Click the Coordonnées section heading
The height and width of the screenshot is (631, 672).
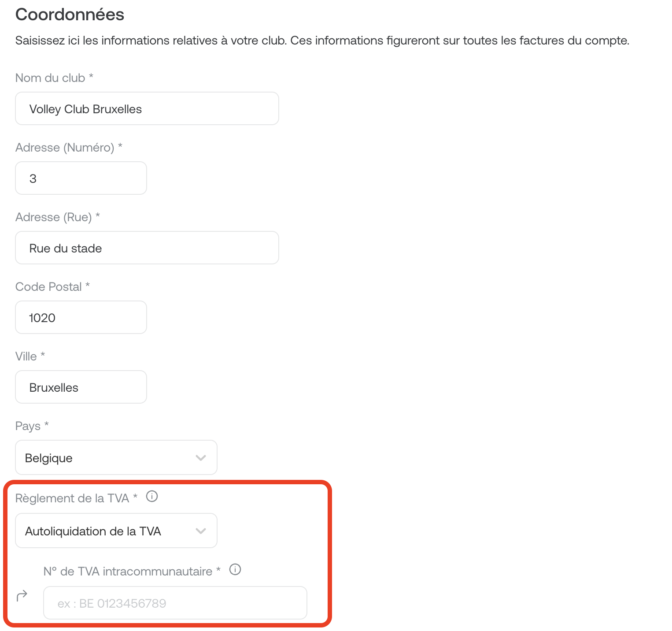click(x=70, y=15)
